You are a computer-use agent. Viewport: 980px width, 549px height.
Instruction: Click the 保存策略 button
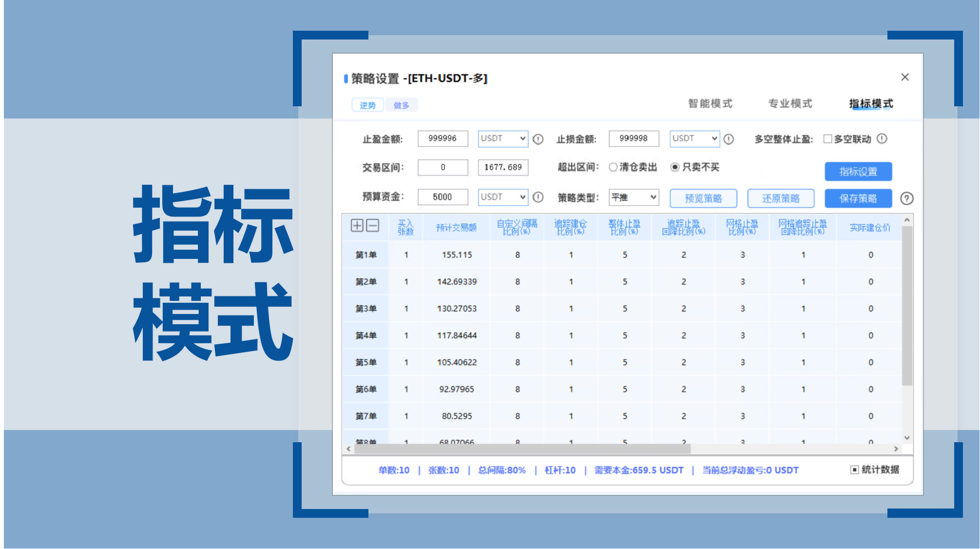[x=858, y=198]
